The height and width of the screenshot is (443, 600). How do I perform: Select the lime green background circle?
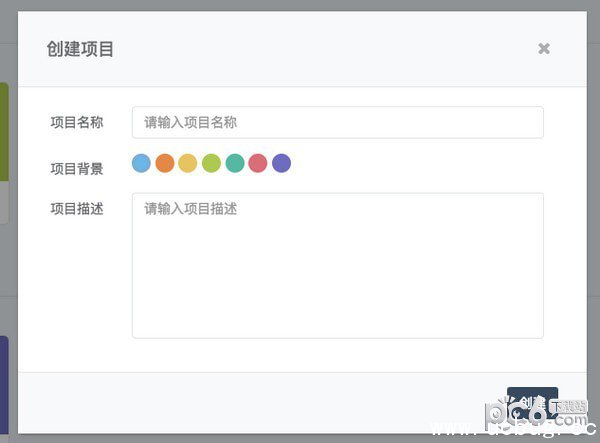tap(211, 163)
